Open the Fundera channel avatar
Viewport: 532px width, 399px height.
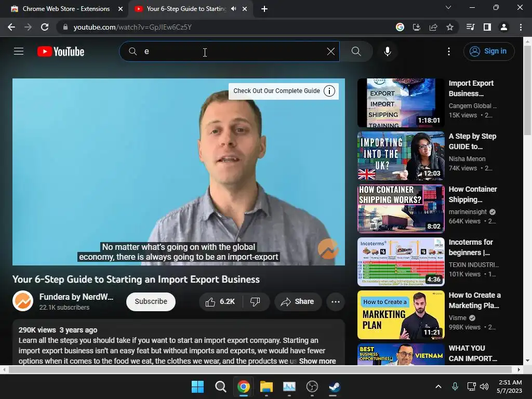point(23,301)
